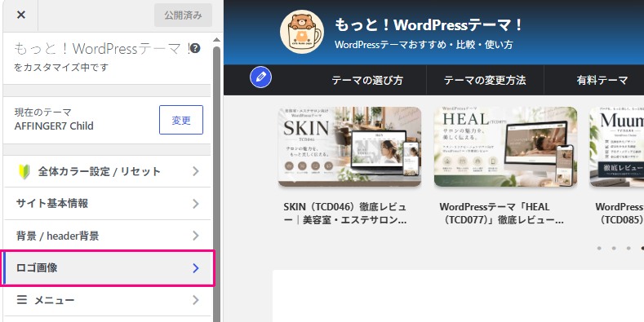Click the bear mug site logo
This screenshot has width=644, height=322.
point(302,32)
